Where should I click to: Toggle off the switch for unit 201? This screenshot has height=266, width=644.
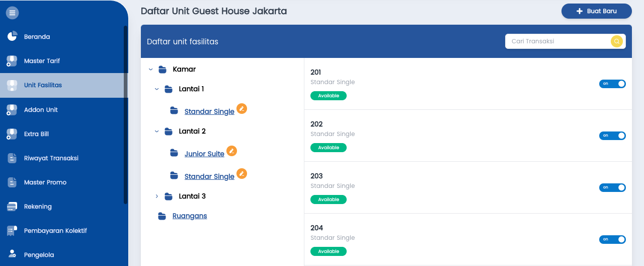click(x=612, y=84)
